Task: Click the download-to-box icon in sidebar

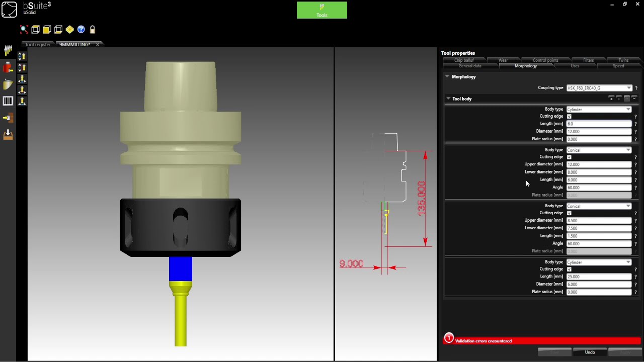Action: pos(8,134)
